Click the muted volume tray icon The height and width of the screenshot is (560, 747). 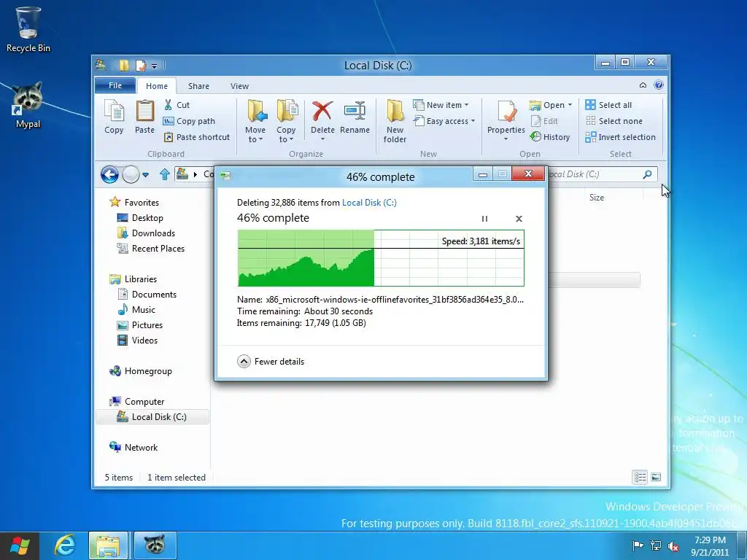[x=673, y=545]
